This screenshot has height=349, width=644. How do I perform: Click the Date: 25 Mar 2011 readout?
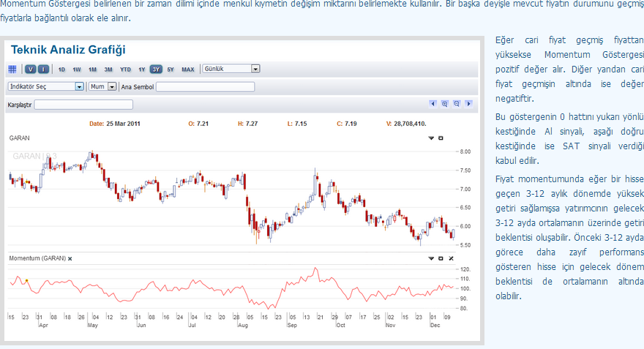(x=115, y=124)
